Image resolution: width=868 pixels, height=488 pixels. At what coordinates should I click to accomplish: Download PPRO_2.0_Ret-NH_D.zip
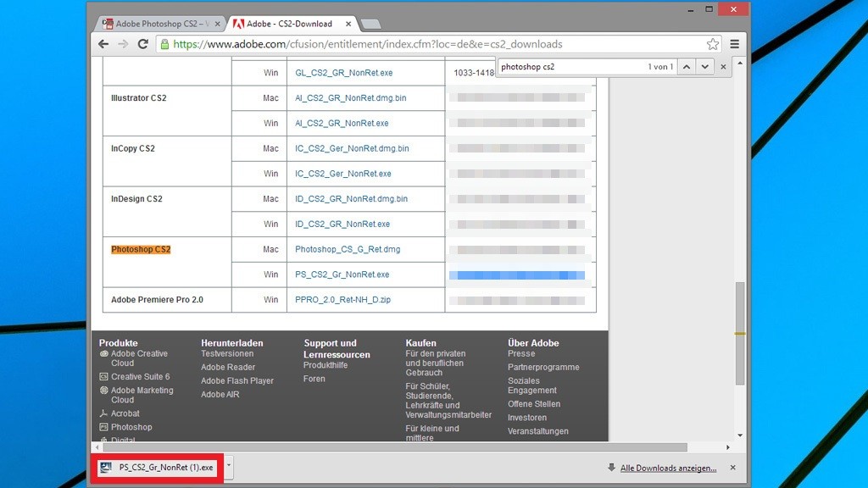342,300
